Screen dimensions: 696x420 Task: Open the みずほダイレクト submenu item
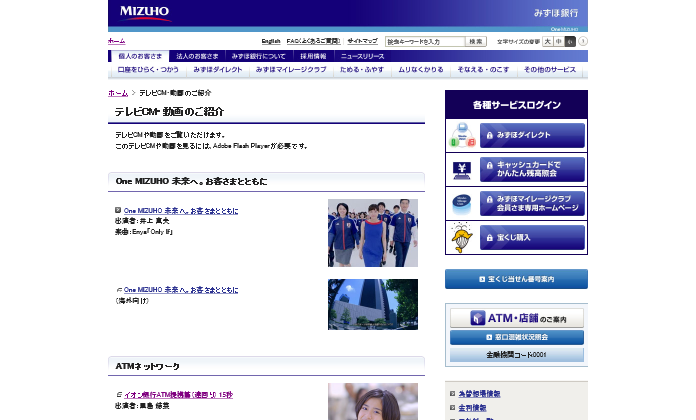[x=218, y=70]
